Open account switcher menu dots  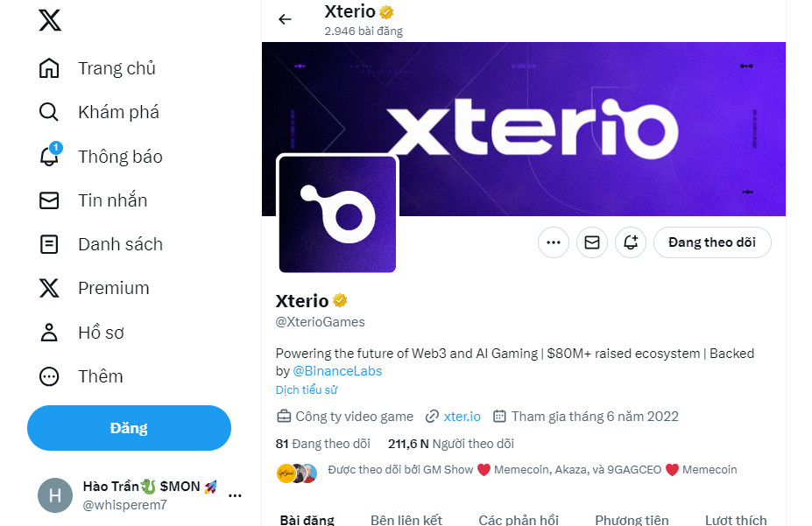click(x=235, y=495)
